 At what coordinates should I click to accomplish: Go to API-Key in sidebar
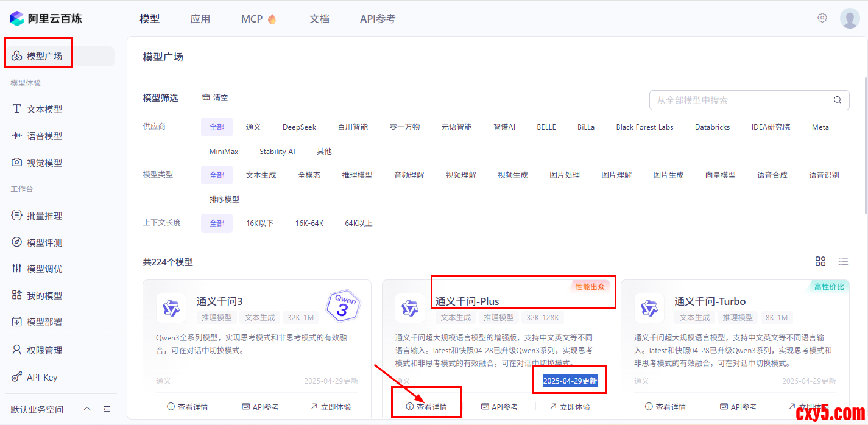[41, 378]
